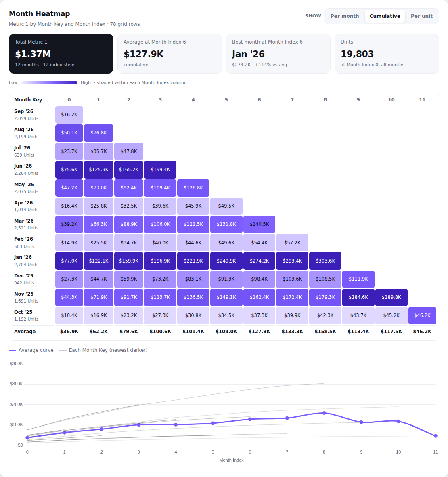Select the Cumulative view option
The width and height of the screenshot is (448, 477).
pyautogui.click(x=385, y=16)
